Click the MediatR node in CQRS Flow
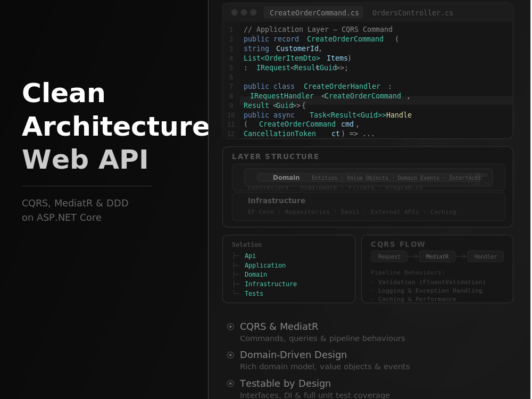Image resolution: width=532 pixels, height=399 pixels. (437, 256)
